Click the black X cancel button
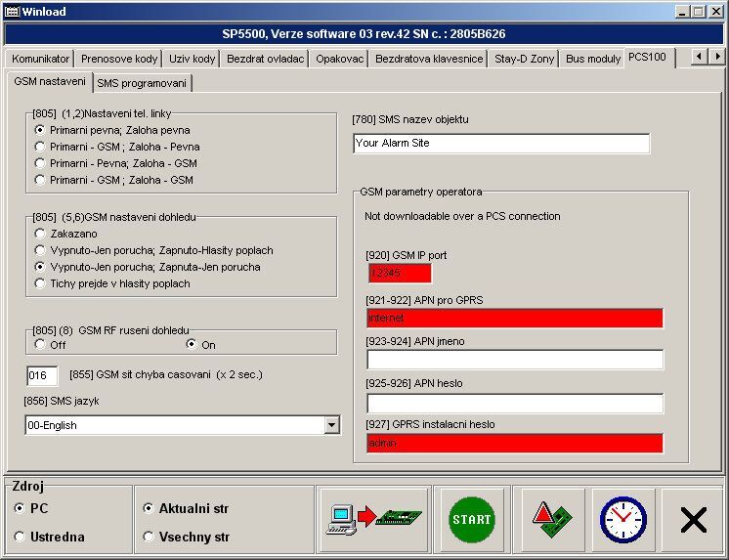The image size is (729, 560). 693,520
